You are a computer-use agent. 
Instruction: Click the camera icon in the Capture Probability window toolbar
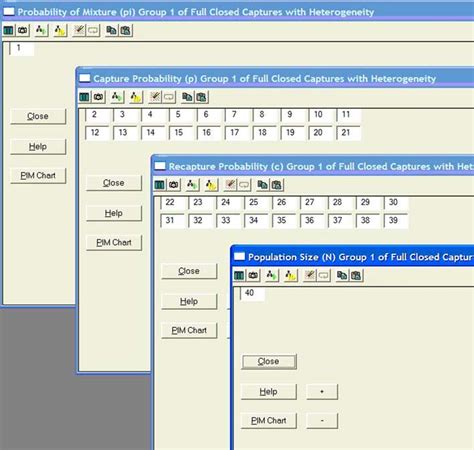point(98,97)
